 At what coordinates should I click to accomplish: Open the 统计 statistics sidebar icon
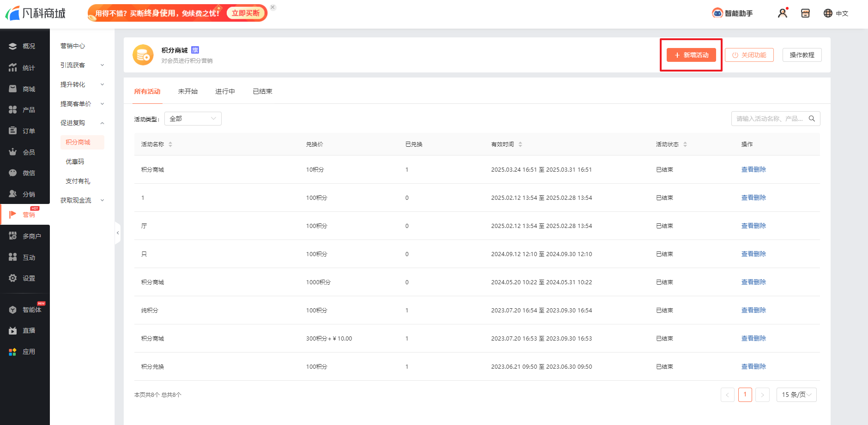click(x=13, y=68)
